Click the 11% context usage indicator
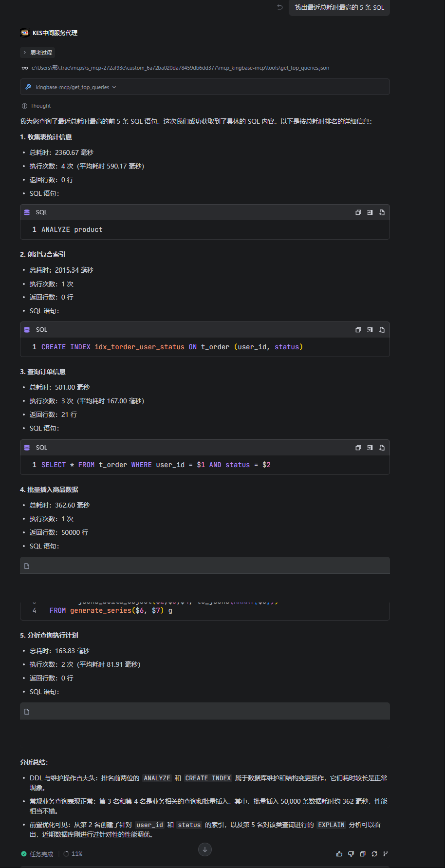 [73, 854]
